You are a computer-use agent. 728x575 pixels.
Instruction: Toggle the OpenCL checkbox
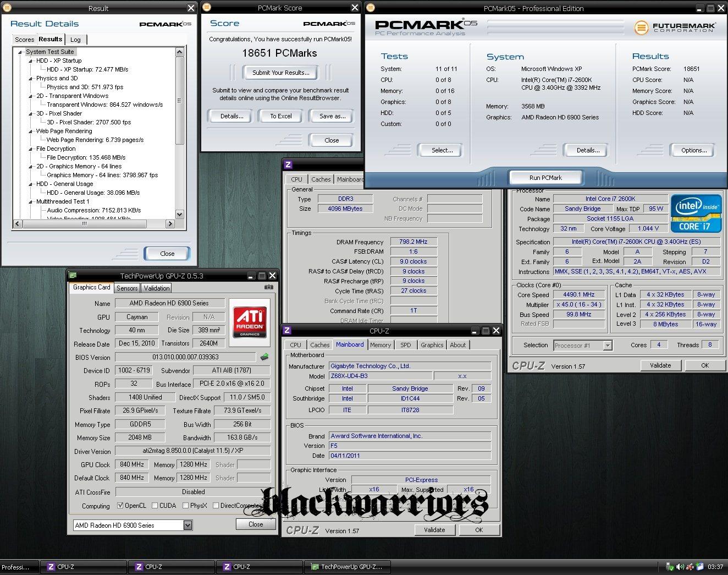[x=120, y=506]
